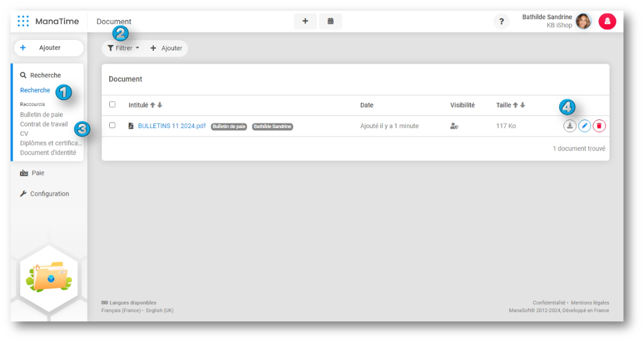Tick the select-all checkbox in table header
The height and width of the screenshot is (342, 644).
112,105
